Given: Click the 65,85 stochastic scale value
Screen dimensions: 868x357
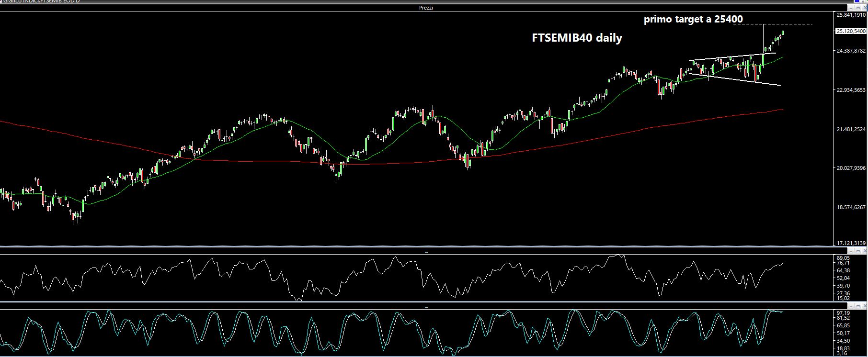Looking at the screenshot, I should [843, 325].
